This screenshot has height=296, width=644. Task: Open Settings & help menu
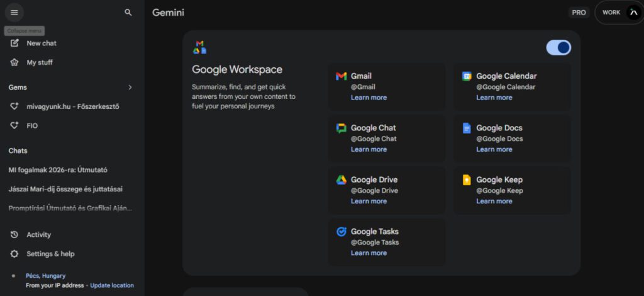pos(50,254)
